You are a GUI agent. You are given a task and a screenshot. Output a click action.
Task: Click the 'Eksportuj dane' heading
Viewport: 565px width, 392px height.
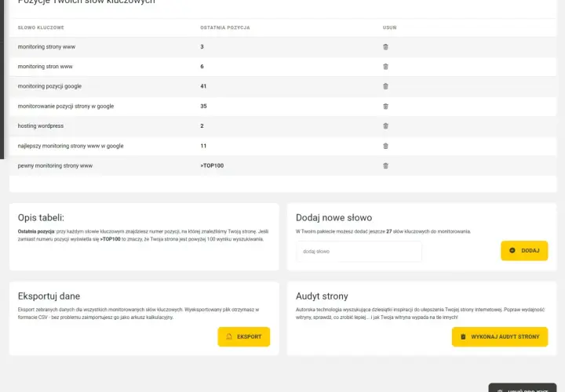point(49,296)
